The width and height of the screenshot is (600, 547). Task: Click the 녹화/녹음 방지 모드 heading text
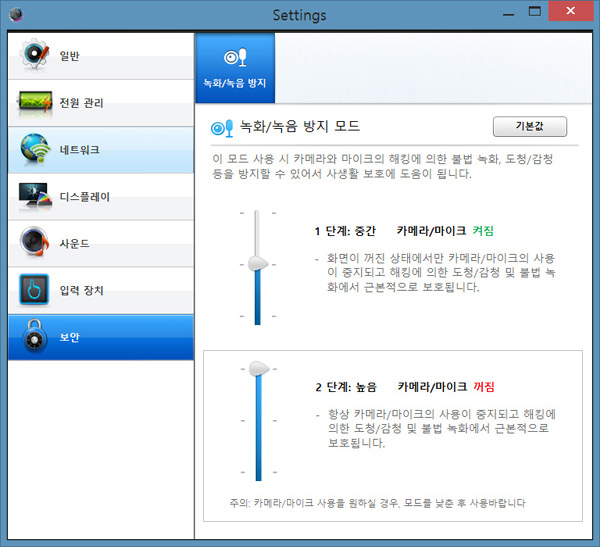click(300, 126)
